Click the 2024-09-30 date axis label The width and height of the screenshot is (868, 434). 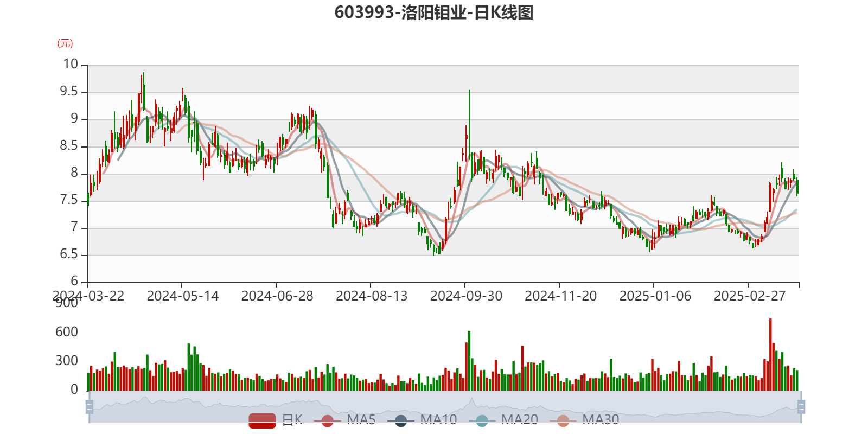click(x=465, y=296)
